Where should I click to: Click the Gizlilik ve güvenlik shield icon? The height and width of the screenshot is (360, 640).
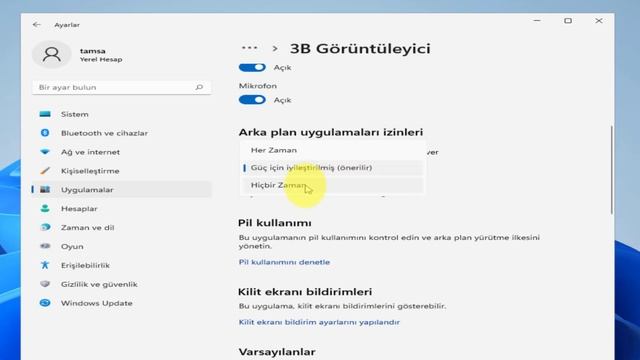tap(45, 284)
